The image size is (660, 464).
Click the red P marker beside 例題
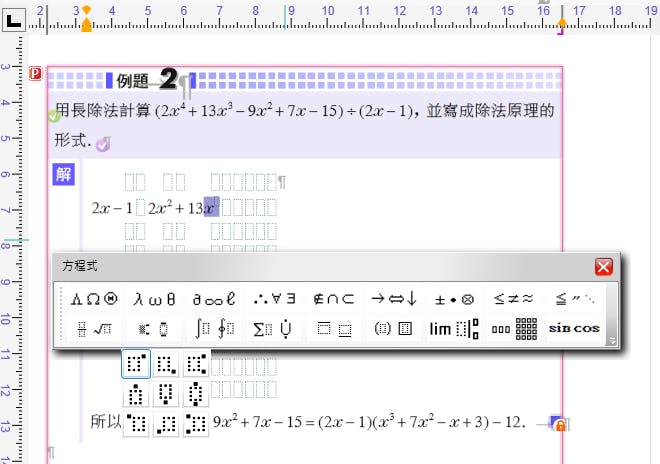(x=35, y=73)
